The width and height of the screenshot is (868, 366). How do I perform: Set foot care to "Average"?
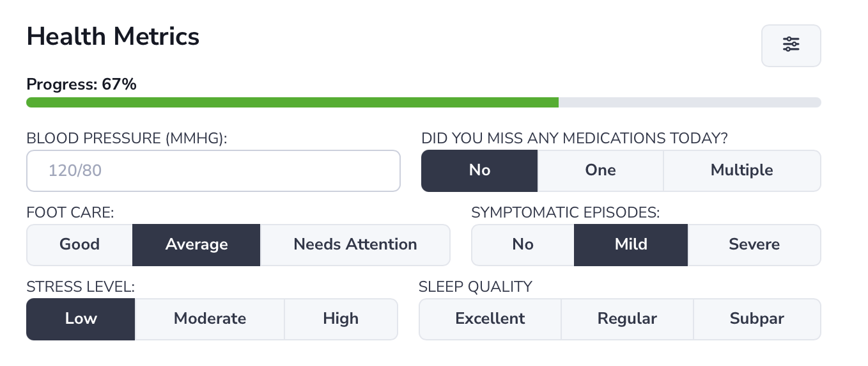click(196, 245)
